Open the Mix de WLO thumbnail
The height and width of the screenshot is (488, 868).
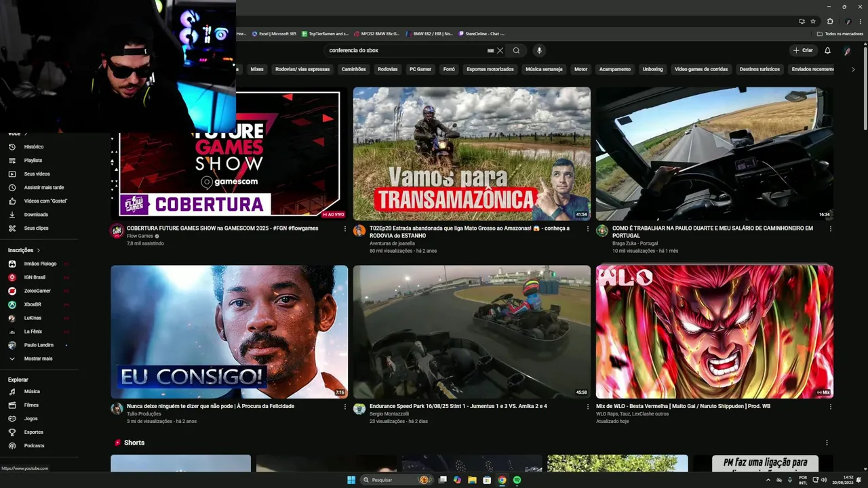pyautogui.click(x=715, y=331)
